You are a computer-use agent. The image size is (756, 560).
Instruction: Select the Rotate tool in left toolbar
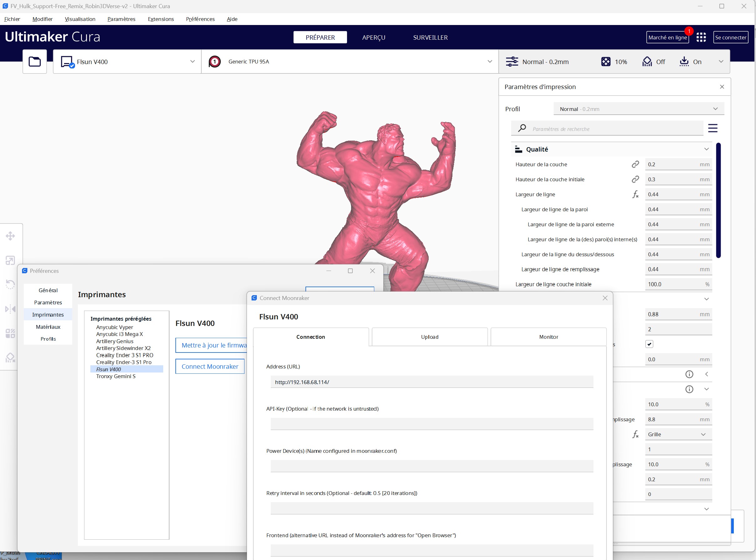coord(11,284)
